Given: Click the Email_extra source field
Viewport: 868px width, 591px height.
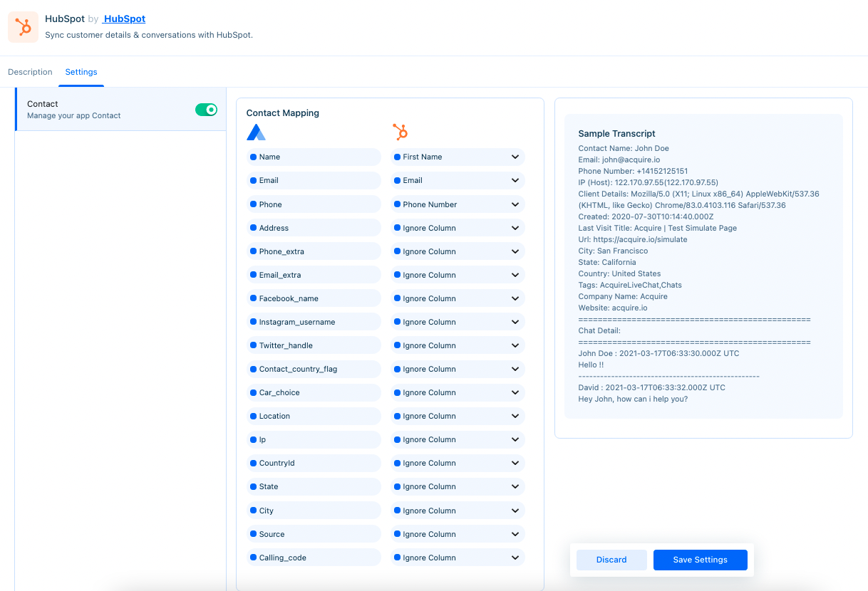Looking at the screenshot, I should pos(314,275).
